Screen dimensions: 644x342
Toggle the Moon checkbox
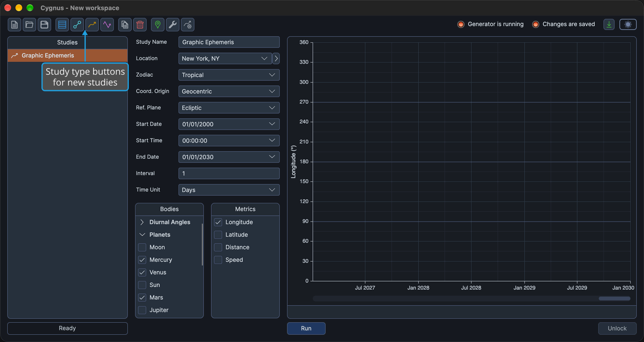pyautogui.click(x=142, y=247)
